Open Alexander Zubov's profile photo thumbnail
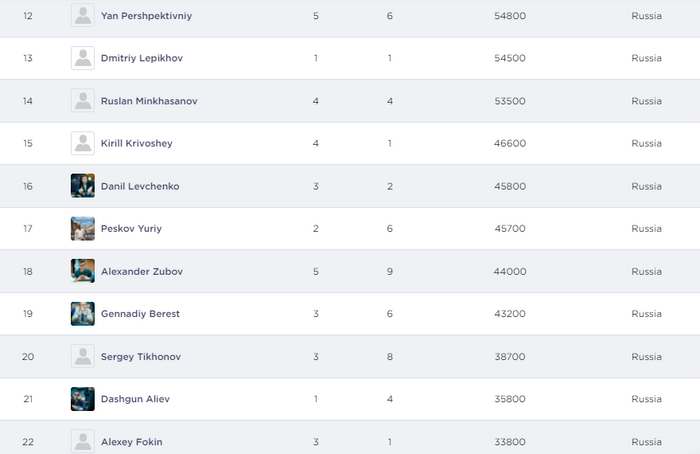The height and width of the screenshot is (454, 700). tap(83, 271)
